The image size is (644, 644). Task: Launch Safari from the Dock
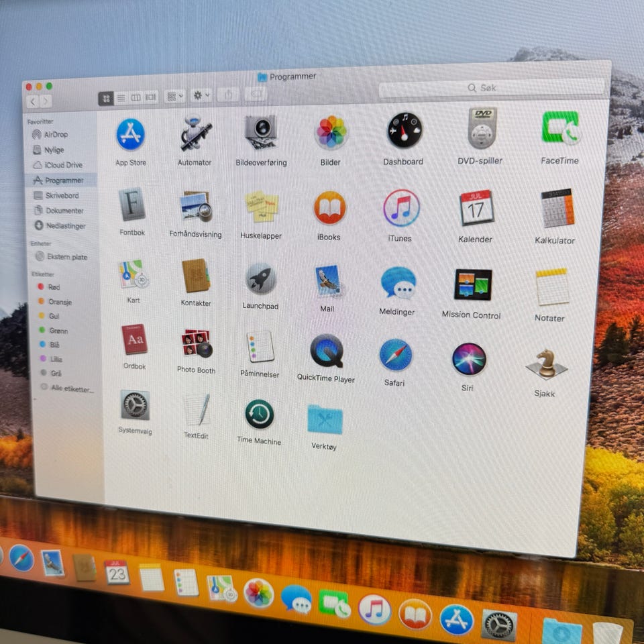click(x=21, y=557)
